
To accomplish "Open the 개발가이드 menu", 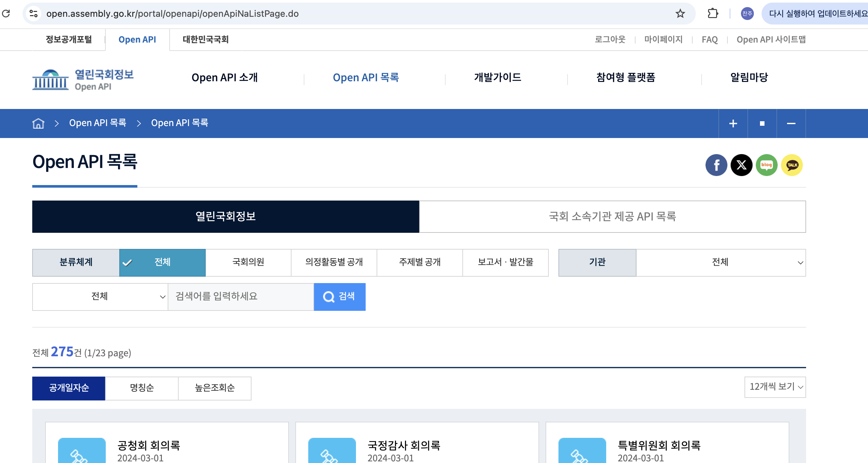I will pyautogui.click(x=497, y=77).
